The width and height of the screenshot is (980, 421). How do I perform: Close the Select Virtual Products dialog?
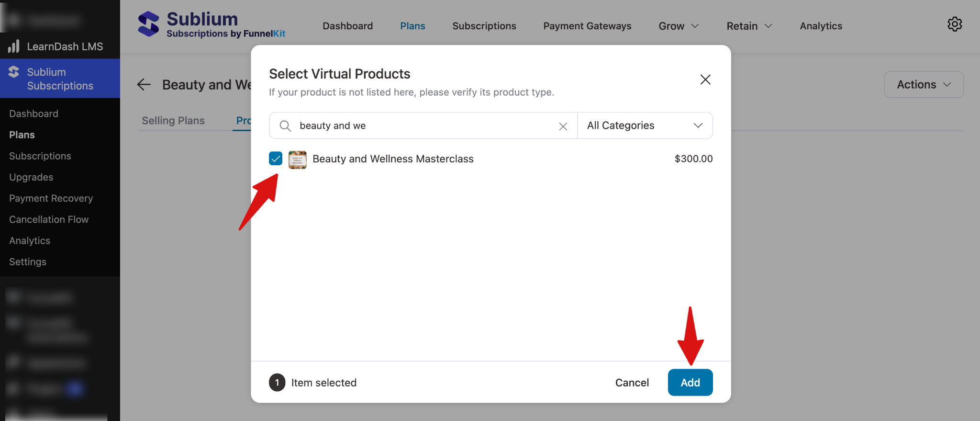(x=705, y=80)
